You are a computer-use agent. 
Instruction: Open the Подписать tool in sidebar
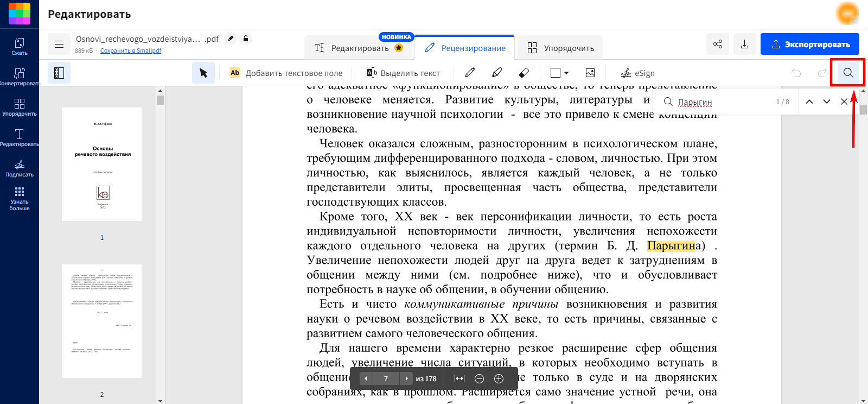20,168
